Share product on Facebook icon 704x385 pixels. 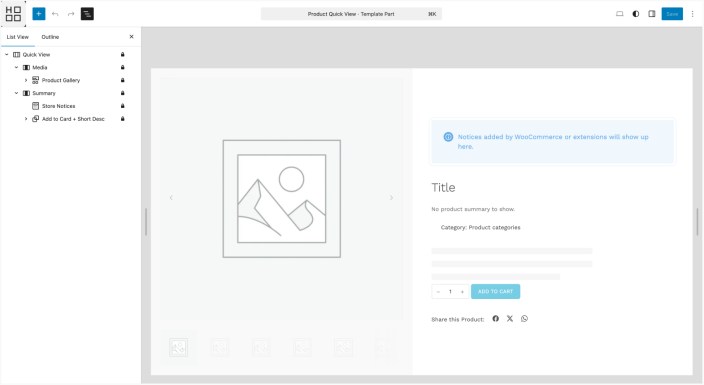click(496, 319)
